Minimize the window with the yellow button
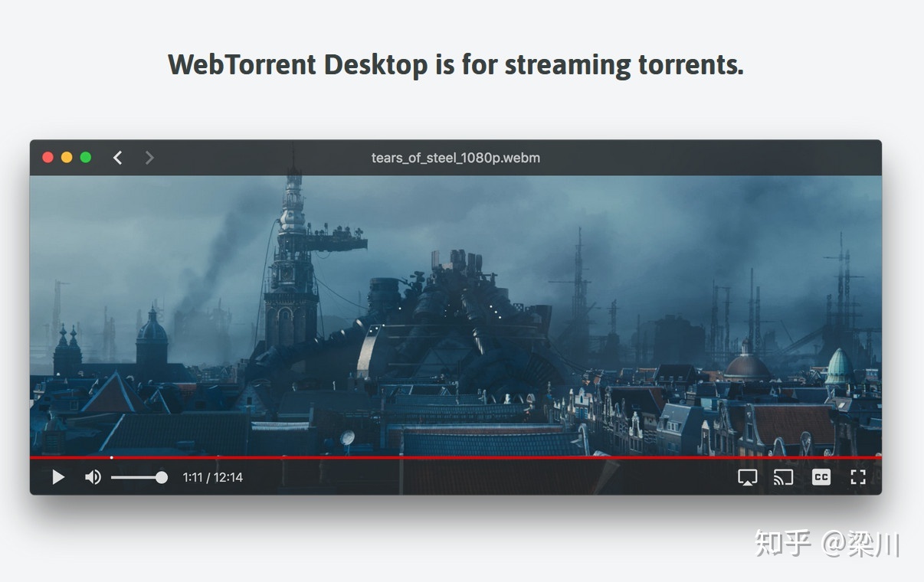The width and height of the screenshot is (924, 582). click(67, 158)
